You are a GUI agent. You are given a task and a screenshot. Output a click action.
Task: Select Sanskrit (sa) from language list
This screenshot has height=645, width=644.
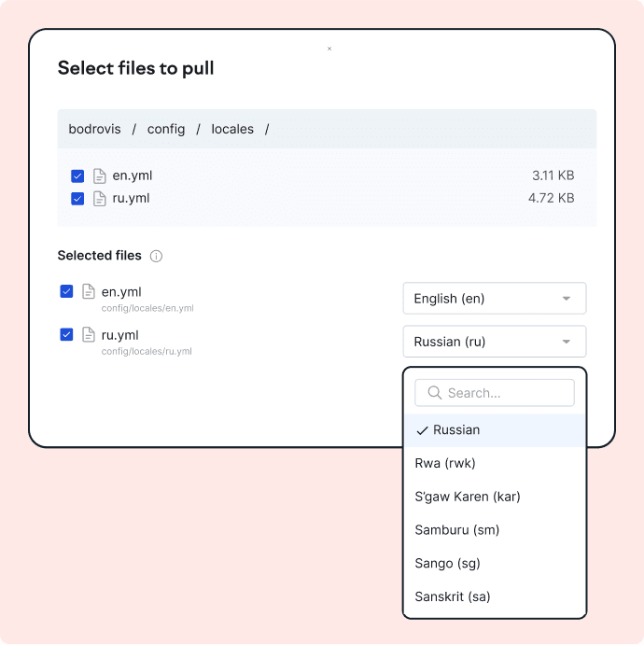pos(452,596)
